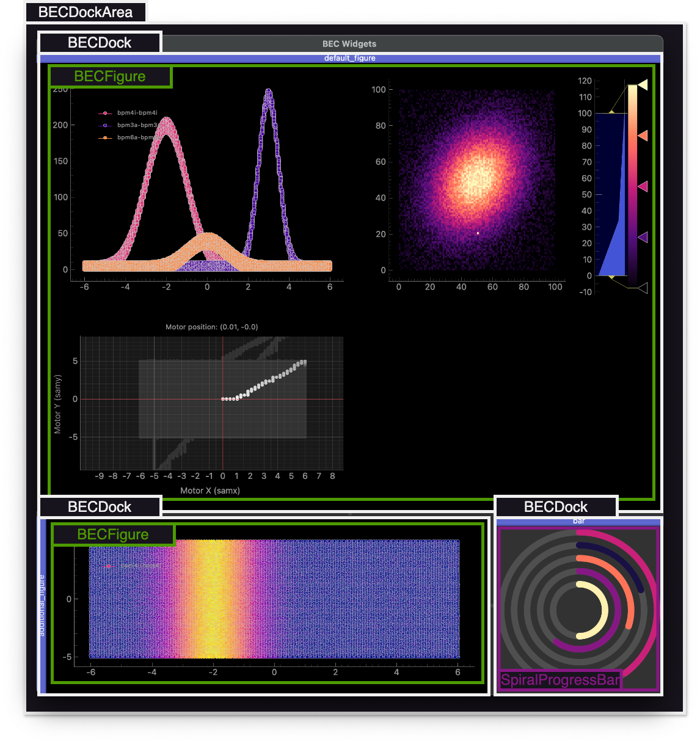Click the default_figure dock title bar
700x744 pixels.
350,58
